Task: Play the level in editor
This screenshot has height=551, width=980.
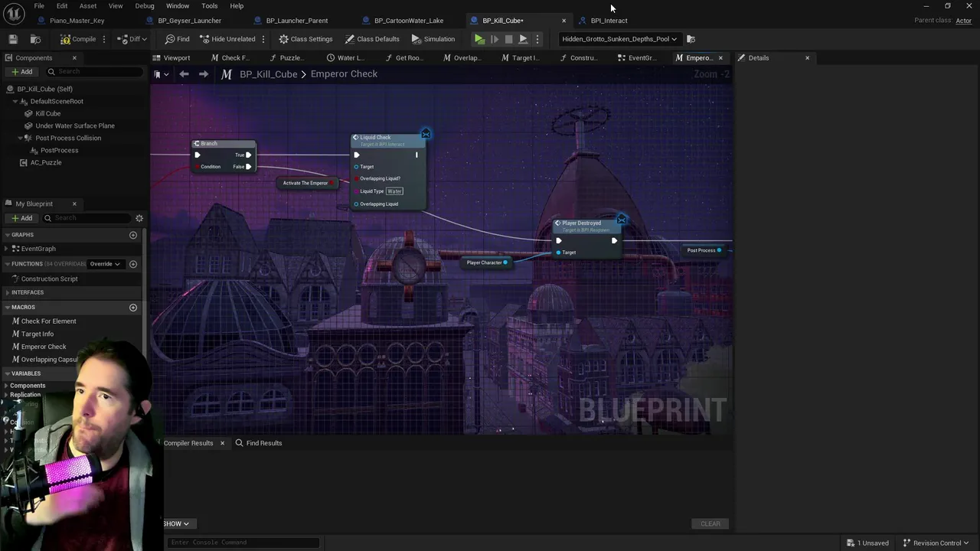Action: pyautogui.click(x=479, y=39)
